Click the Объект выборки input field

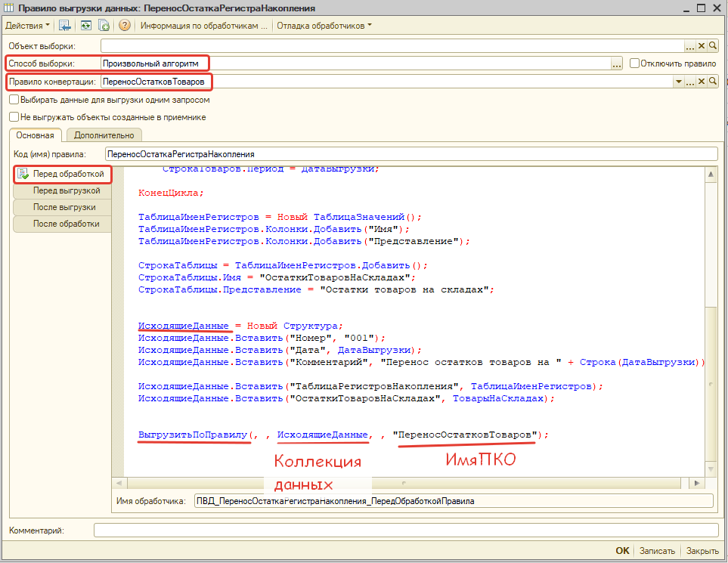(x=392, y=46)
